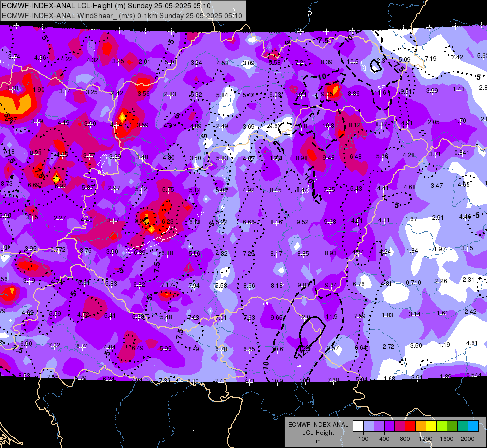The width and height of the screenshot is (487, 448).
Task: Click the light lavender legend swatch
Action: [x=369, y=426]
